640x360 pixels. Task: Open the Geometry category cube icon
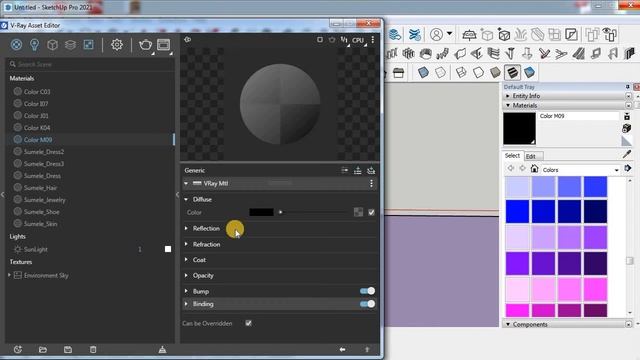click(x=52, y=44)
